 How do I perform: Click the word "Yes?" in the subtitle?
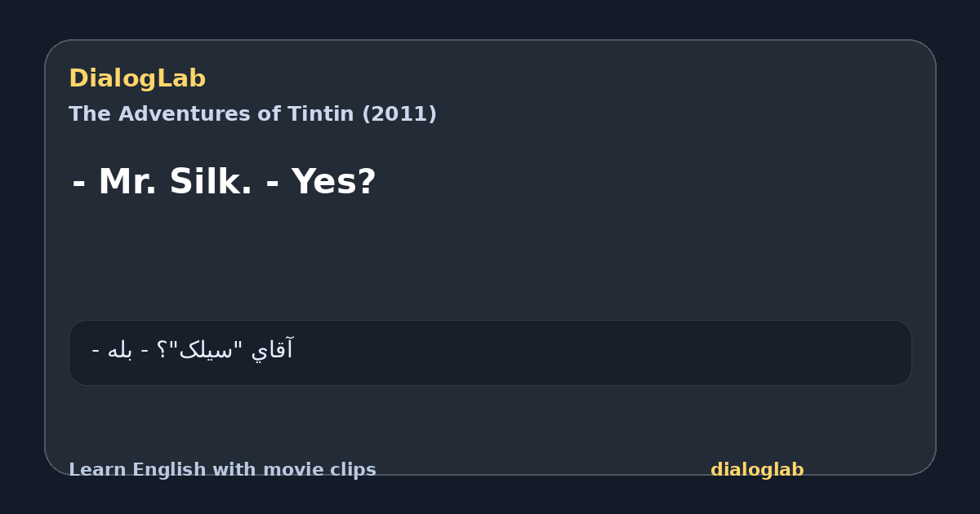pyautogui.click(x=334, y=182)
